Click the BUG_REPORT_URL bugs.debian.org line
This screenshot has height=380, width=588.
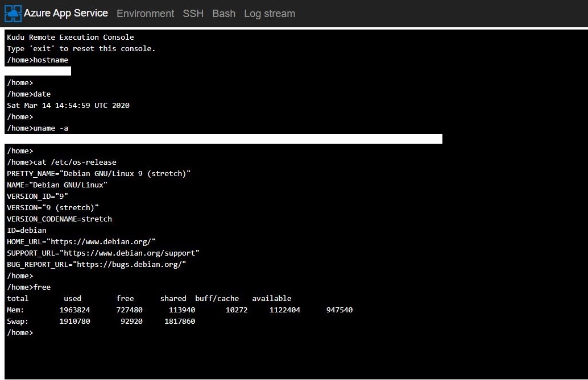(x=96, y=265)
